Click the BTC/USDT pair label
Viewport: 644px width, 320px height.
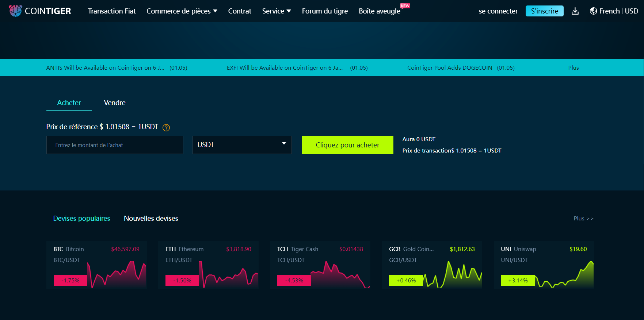tap(66, 260)
